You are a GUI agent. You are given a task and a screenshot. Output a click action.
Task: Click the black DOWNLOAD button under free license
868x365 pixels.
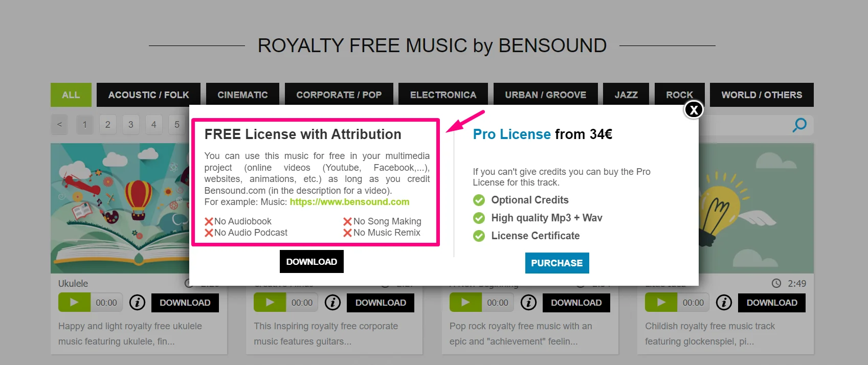pos(311,262)
